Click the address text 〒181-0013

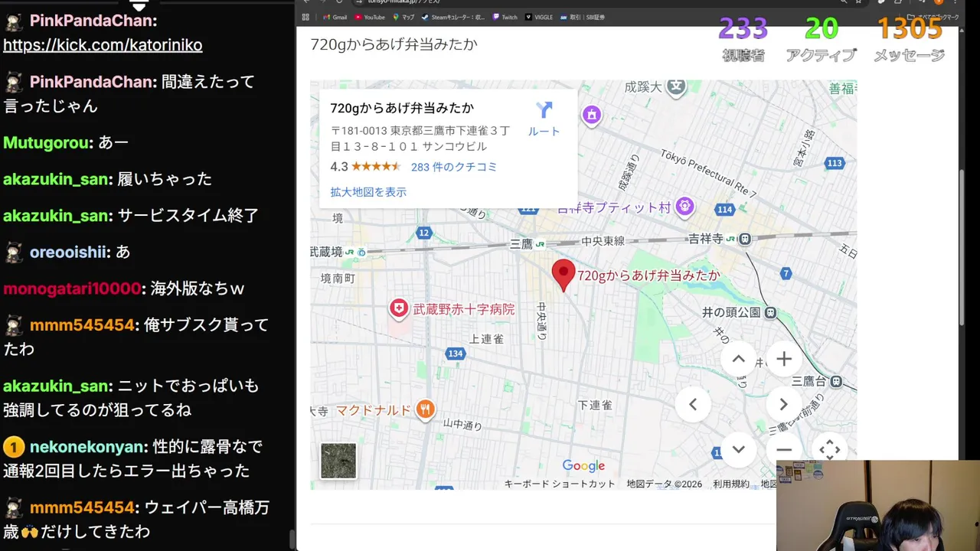420,139
